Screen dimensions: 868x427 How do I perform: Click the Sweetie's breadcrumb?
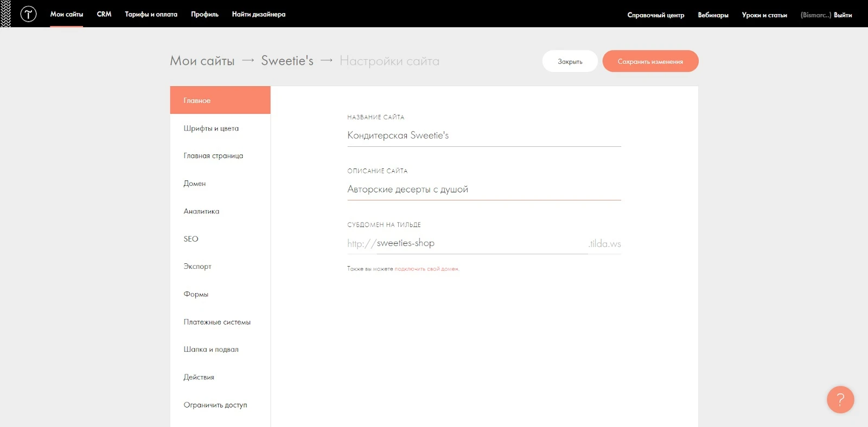pyautogui.click(x=287, y=61)
